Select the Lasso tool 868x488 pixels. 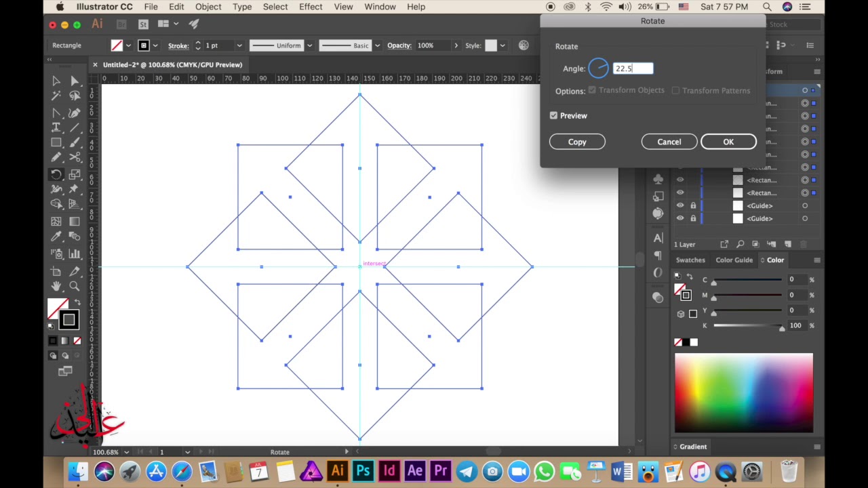coord(75,96)
